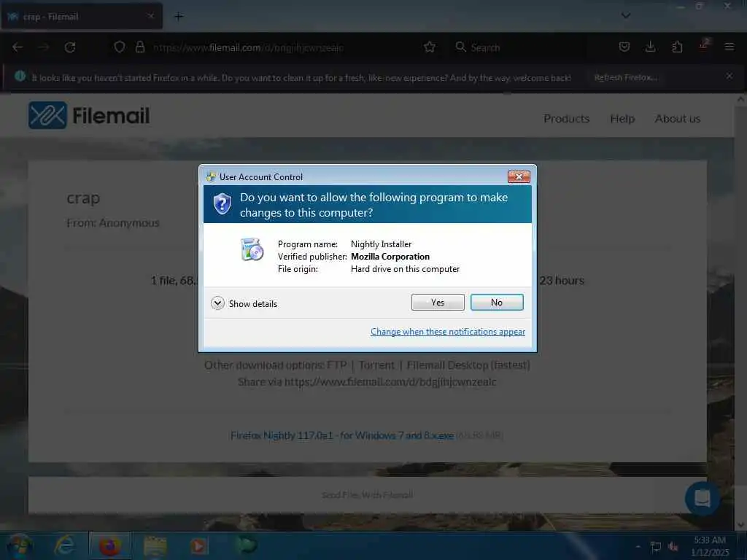This screenshot has width=747, height=560.
Task: Click Filemail Desktop (fastest) link
Action: [468, 365]
